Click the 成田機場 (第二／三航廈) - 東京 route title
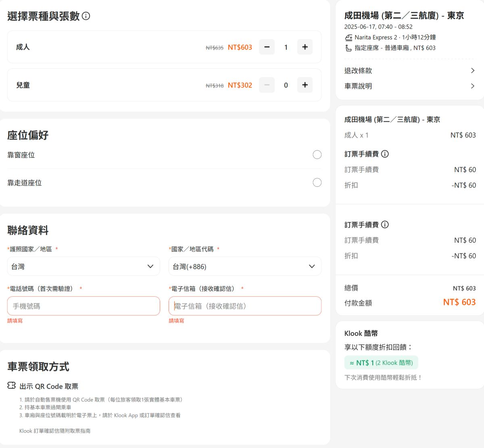This screenshot has width=484, height=448. point(404,16)
